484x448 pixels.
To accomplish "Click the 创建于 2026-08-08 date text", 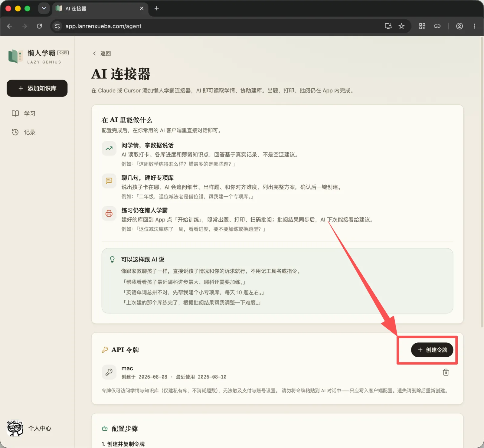I will [x=144, y=377].
